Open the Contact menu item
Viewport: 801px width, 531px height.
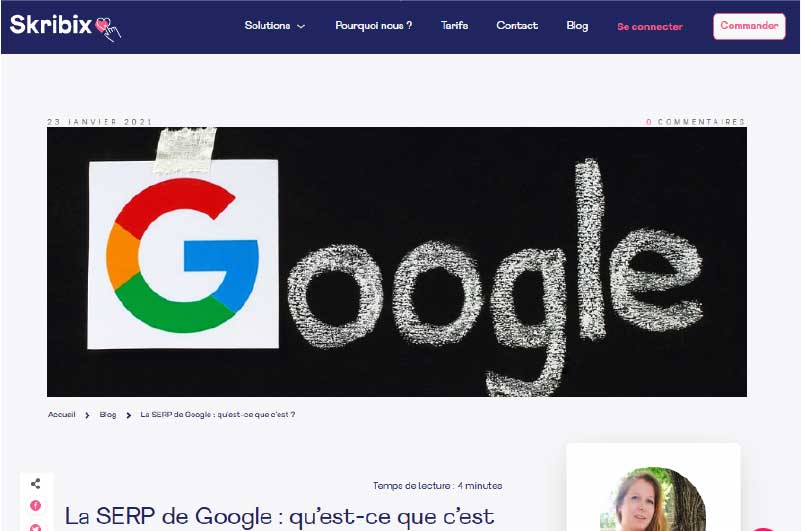517,26
